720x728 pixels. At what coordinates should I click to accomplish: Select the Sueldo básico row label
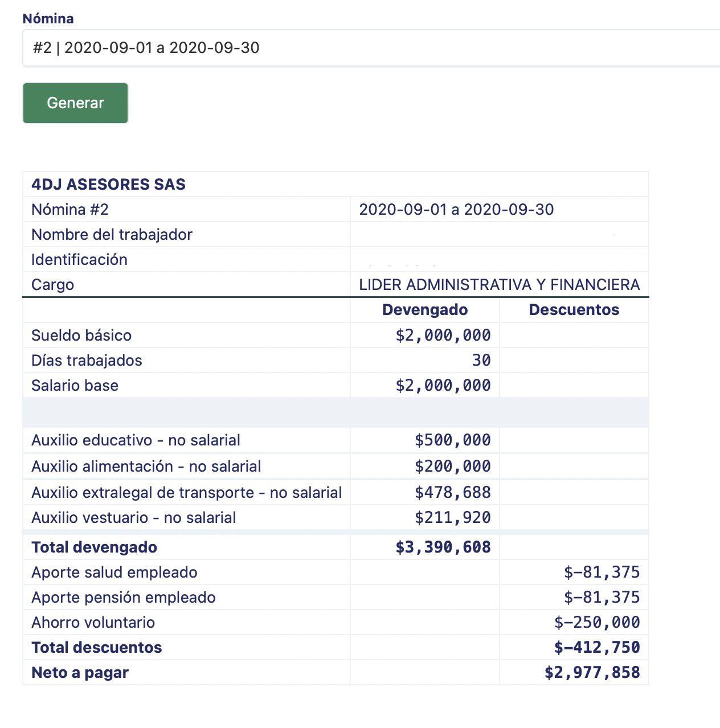tap(81, 336)
